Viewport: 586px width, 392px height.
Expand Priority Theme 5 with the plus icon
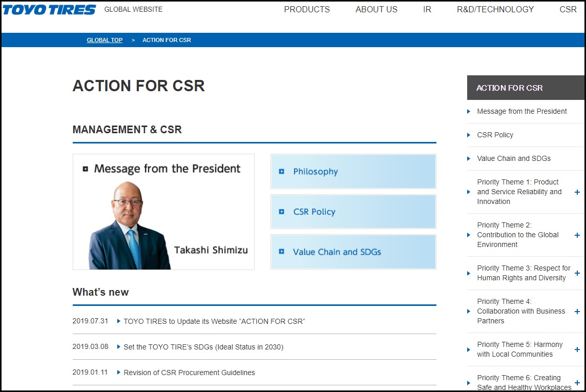tap(577, 349)
